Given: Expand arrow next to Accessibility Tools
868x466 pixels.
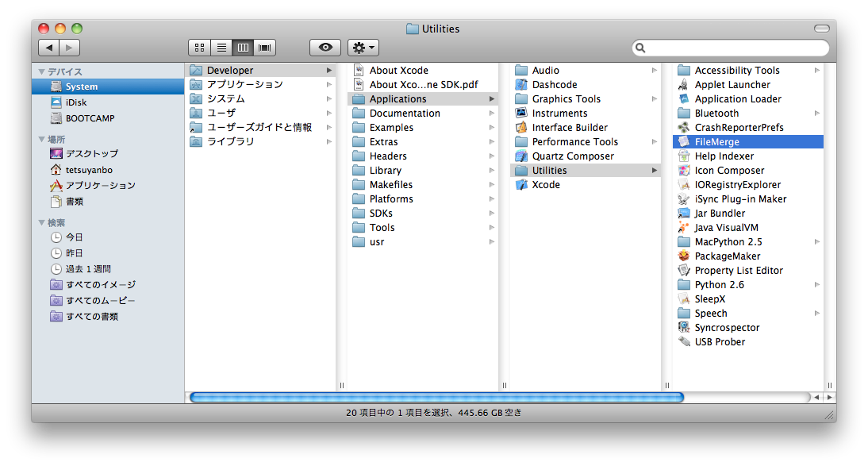Looking at the screenshot, I should [817, 71].
